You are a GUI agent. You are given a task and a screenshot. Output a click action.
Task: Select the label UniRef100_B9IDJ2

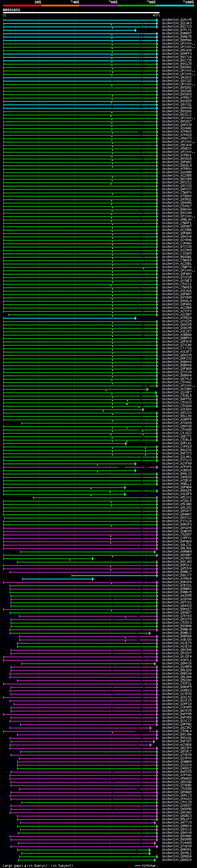tap(177, 115)
